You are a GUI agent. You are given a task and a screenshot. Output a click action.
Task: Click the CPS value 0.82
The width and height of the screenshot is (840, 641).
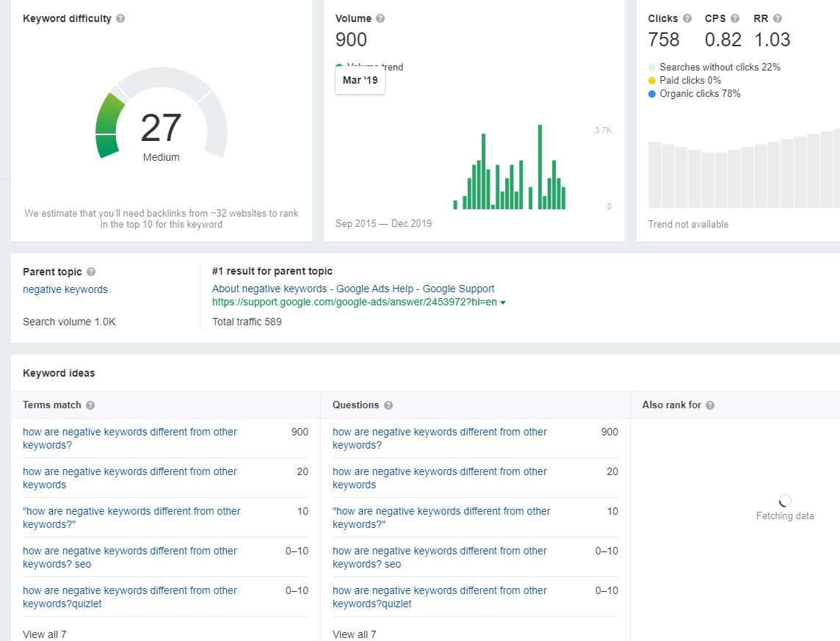723,40
